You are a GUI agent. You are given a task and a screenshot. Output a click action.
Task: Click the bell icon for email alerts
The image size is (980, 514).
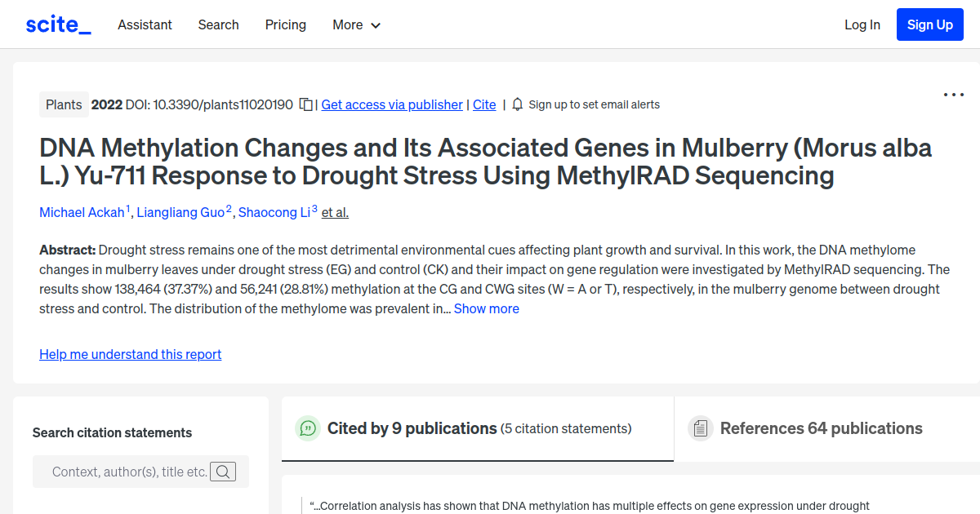[x=516, y=104]
